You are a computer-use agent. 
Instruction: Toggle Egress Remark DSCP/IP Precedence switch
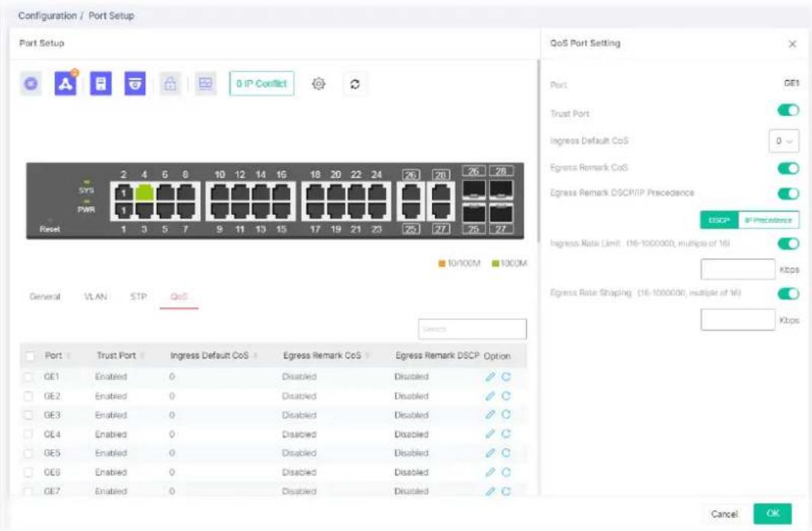788,193
